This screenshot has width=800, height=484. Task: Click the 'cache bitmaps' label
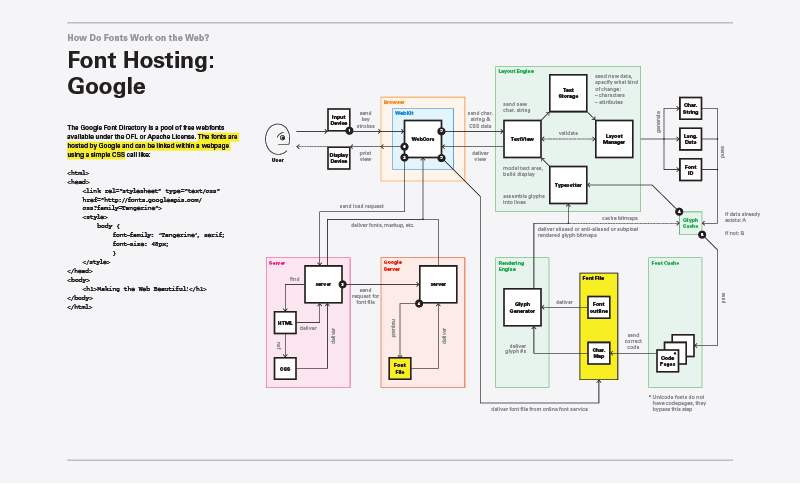(619, 218)
